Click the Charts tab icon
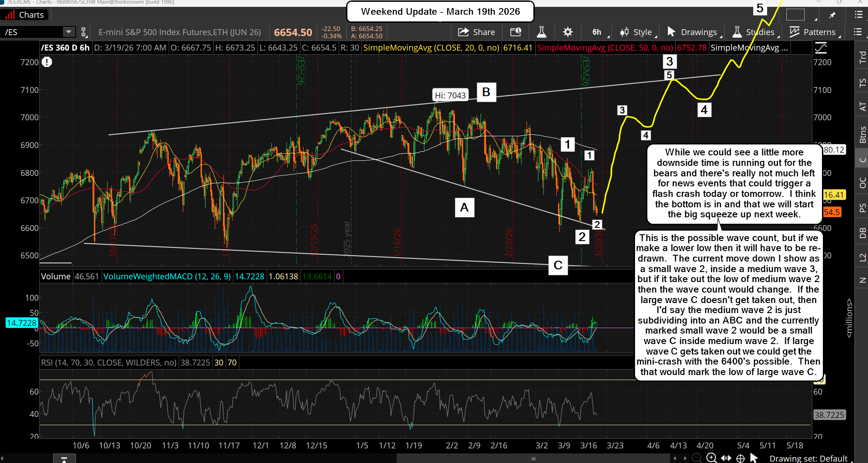This screenshot has width=868, height=463. (x=25, y=15)
